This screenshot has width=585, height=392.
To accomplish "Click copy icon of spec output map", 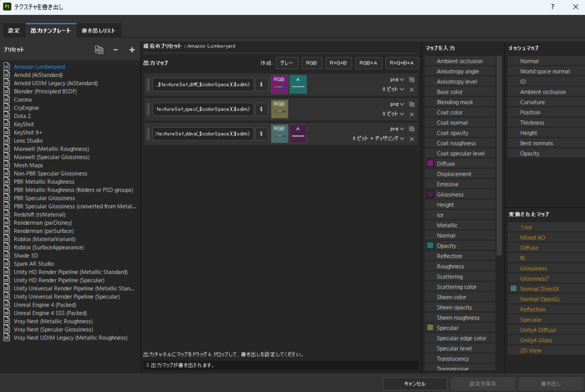I will pyautogui.click(x=411, y=104).
